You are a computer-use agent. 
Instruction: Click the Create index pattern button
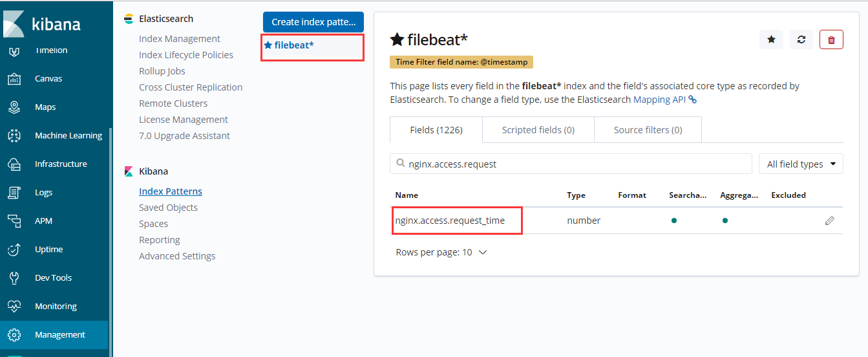pyautogui.click(x=313, y=22)
